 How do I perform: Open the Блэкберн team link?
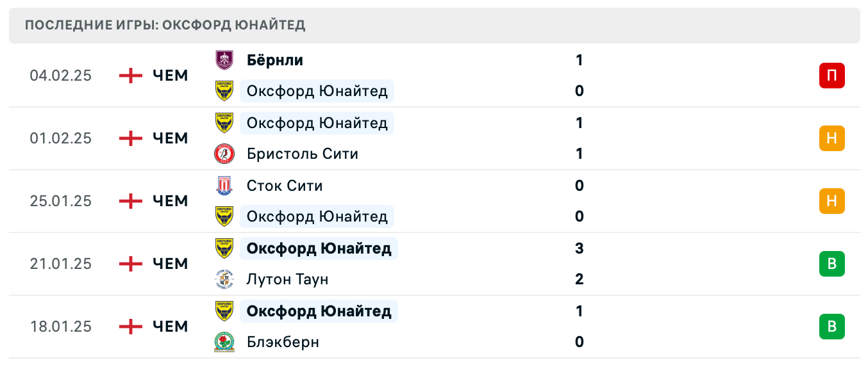pyautogui.click(x=283, y=342)
